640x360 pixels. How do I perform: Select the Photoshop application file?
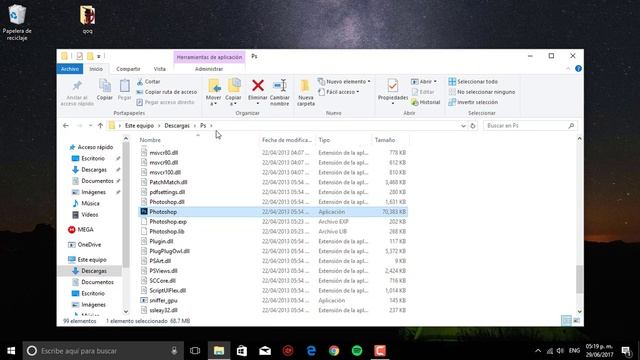[273, 212]
